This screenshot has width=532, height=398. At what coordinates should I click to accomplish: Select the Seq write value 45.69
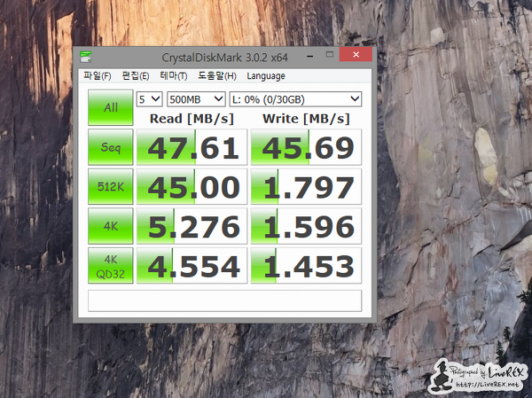307,147
